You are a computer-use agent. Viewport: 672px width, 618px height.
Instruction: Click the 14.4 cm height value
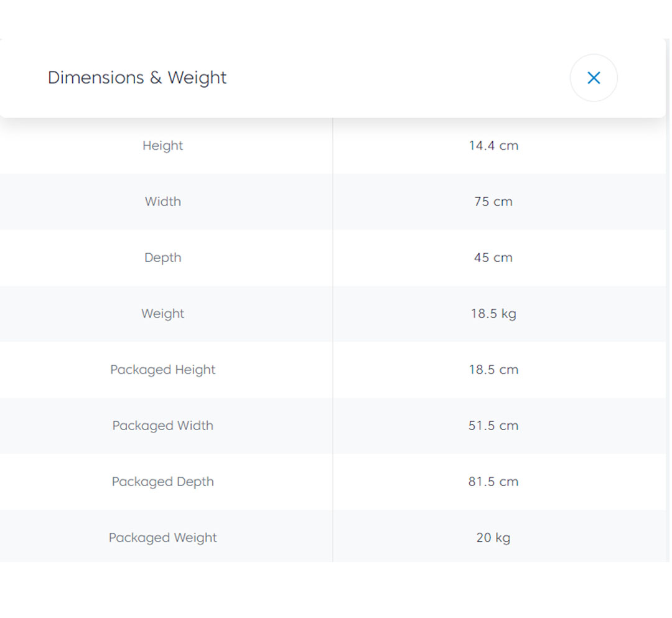pos(493,146)
